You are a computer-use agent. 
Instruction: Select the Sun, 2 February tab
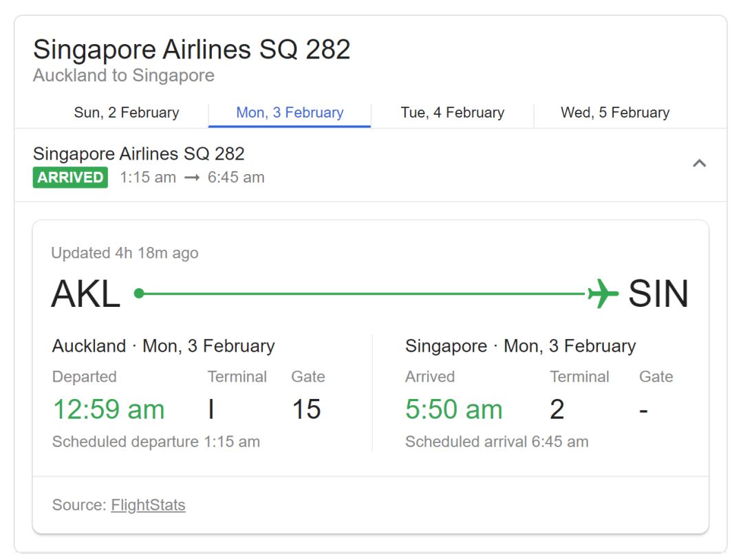[x=127, y=113]
